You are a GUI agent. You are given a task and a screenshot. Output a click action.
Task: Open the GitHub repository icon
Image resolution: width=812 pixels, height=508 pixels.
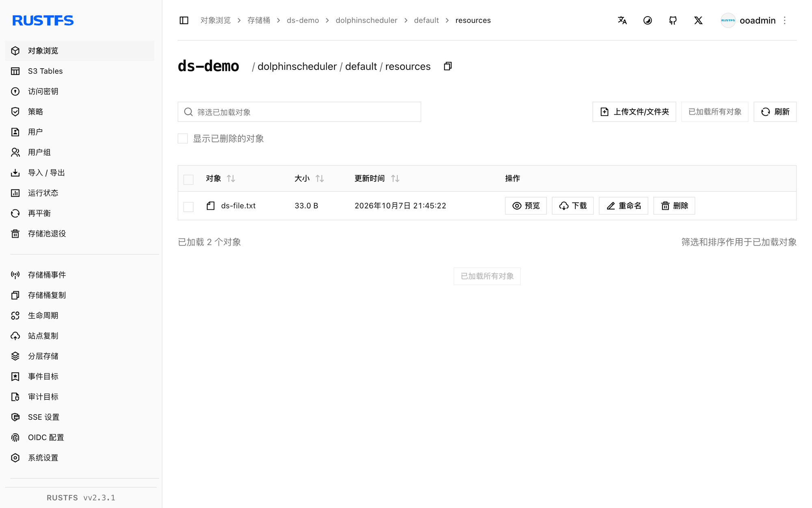(673, 20)
